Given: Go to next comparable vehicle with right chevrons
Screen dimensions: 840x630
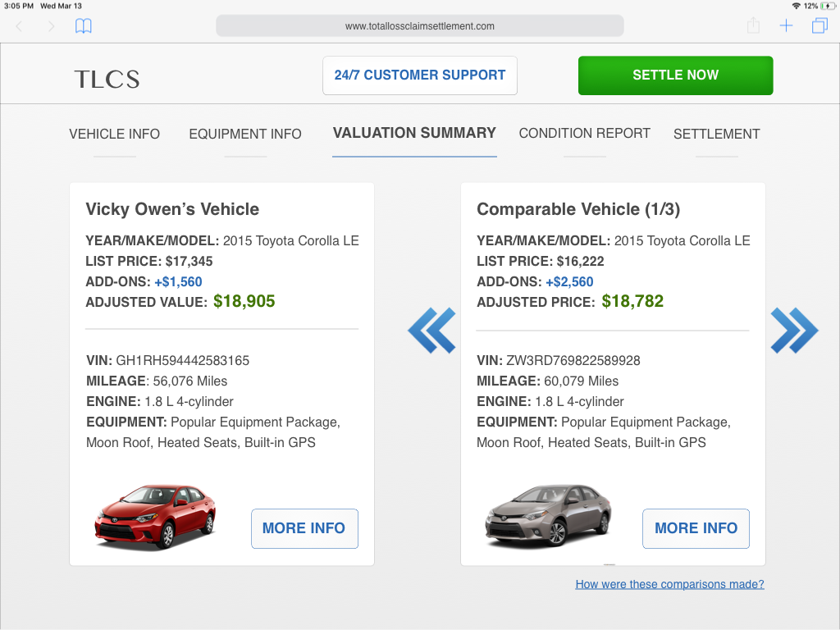Looking at the screenshot, I should point(794,331).
